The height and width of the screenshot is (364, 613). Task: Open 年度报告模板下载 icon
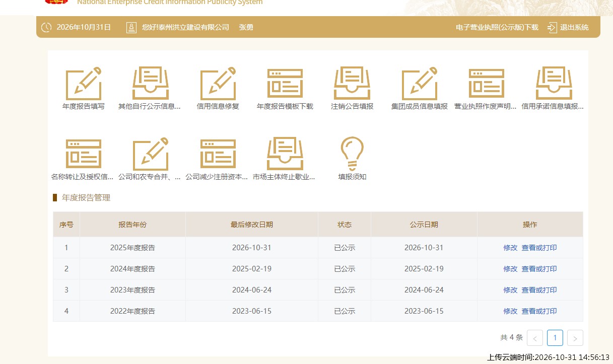point(285,83)
